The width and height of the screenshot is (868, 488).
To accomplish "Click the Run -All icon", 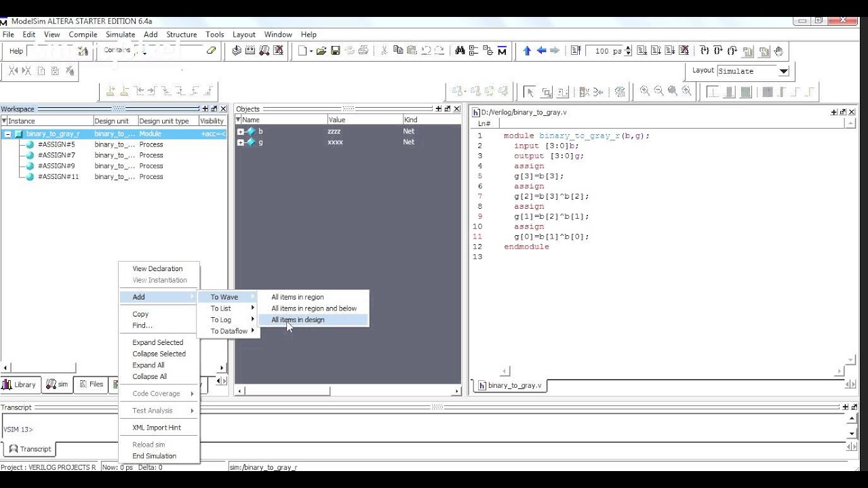I will [670, 51].
